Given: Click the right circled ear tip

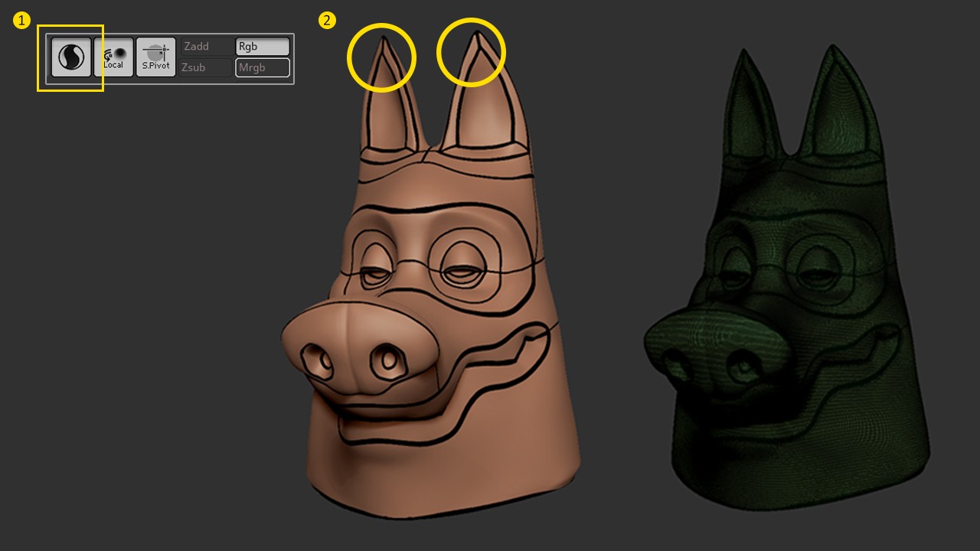Looking at the screenshot, I should 472,52.
